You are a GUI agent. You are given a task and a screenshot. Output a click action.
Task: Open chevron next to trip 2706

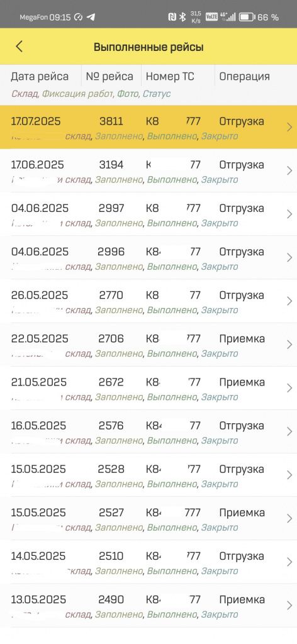click(x=289, y=345)
